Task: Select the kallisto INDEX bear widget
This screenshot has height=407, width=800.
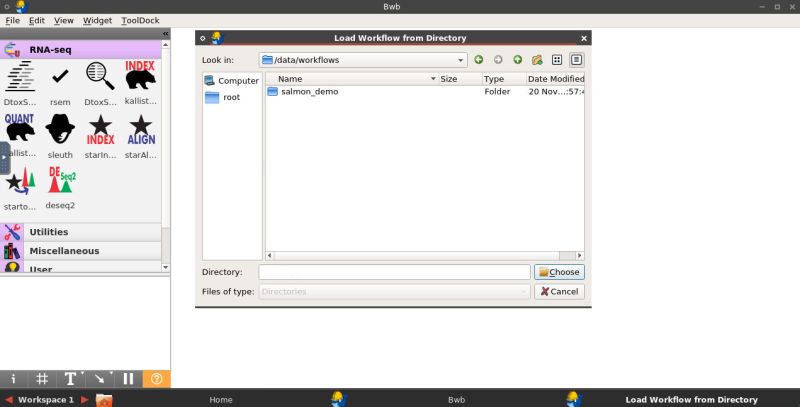Action: 140,75
